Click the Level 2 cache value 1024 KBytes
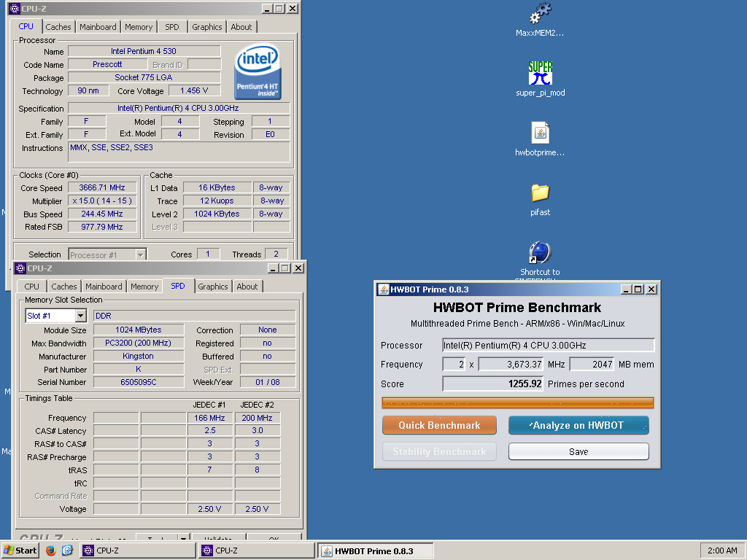747x560 pixels. [217, 214]
